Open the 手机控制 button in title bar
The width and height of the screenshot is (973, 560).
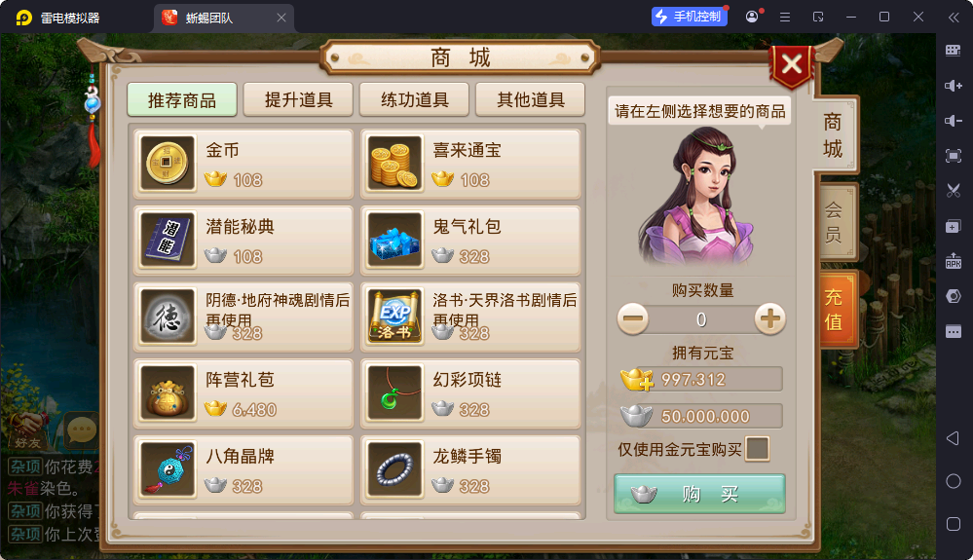[690, 17]
